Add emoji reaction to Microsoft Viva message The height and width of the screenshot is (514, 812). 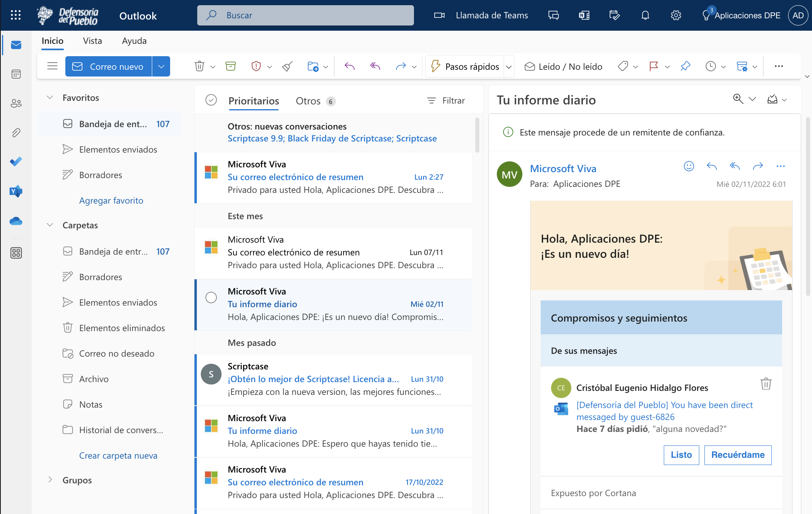[689, 166]
